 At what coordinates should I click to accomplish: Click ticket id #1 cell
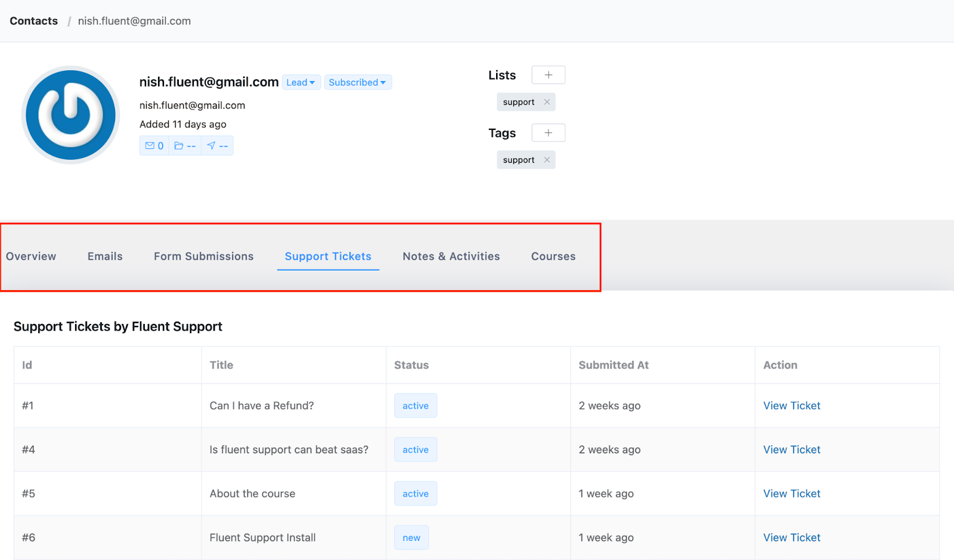[108, 406]
